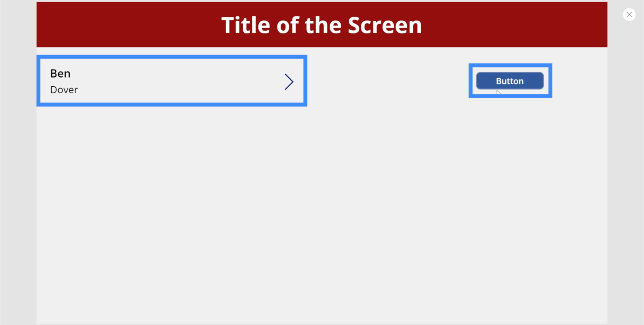The height and width of the screenshot is (325, 644).
Task: Click the blue highlight frame around Button
Action: (x=510, y=65)
